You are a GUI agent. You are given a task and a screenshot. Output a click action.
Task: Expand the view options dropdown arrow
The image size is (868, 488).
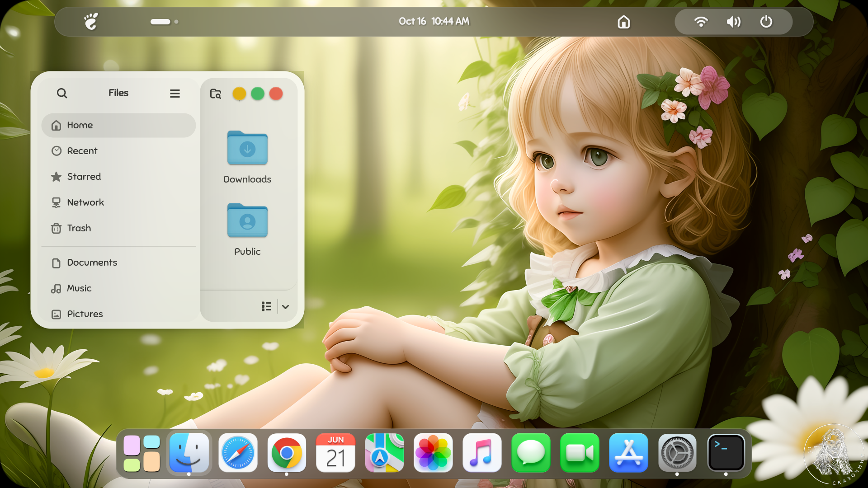286,307
